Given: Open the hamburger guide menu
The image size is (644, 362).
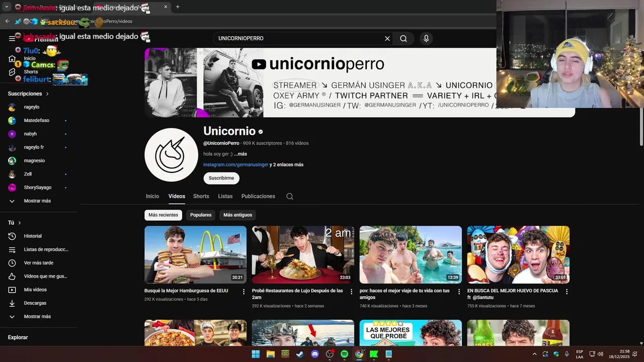Looking at the screenshot, I should (12, 38).
